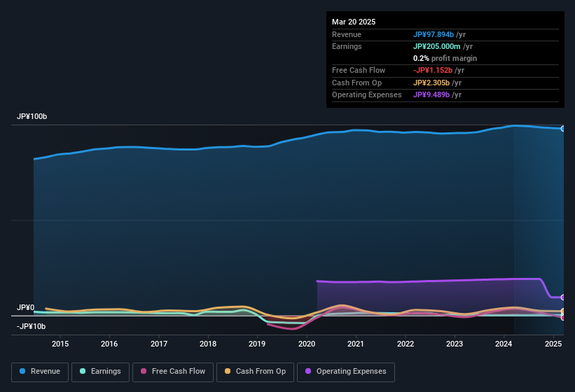Toggle the Revenue legend button
The width and height of the screenshot is (575, 392).
[40, 372]
